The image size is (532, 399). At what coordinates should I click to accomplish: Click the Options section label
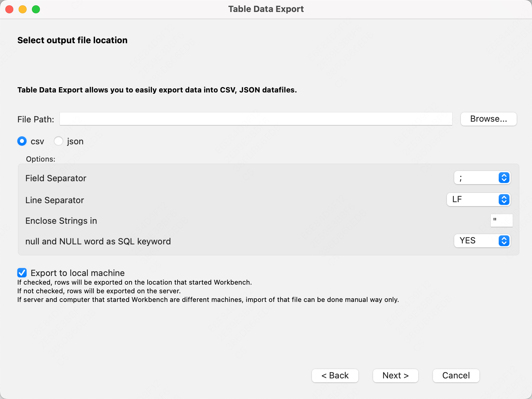[41, 159]
